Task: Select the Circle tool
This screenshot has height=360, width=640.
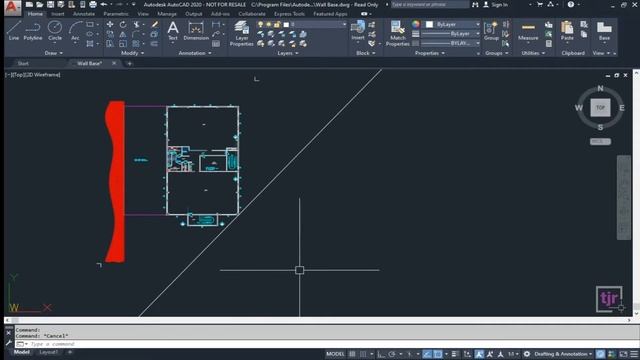Action: 55,31
